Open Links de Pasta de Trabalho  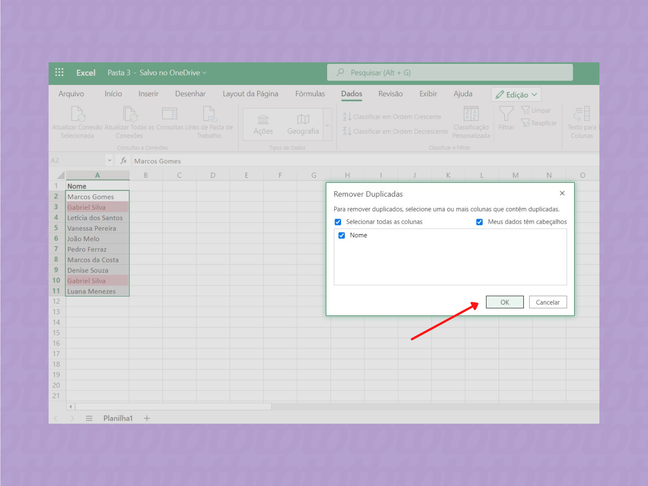pyautogui.click(x=209, y=114)
